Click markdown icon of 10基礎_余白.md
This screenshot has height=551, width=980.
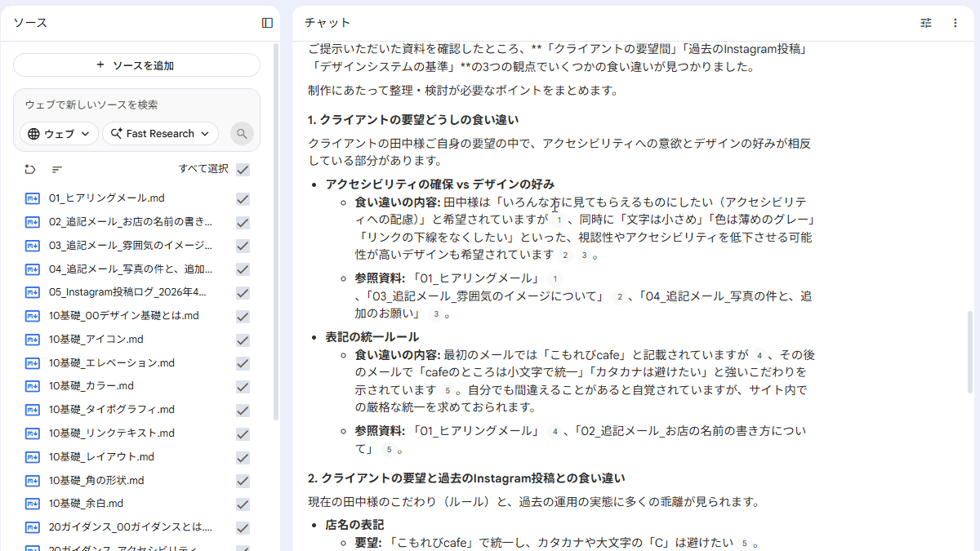coord(33,504)
